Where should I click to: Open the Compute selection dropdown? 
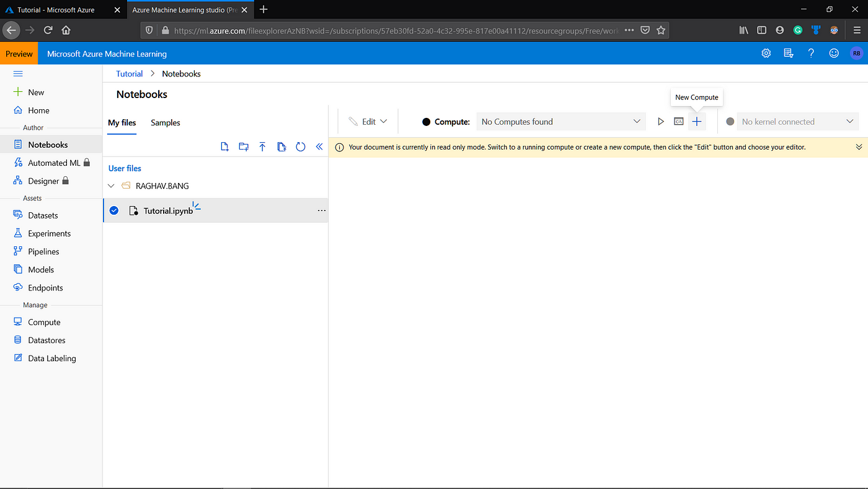[x=561, y=122]
